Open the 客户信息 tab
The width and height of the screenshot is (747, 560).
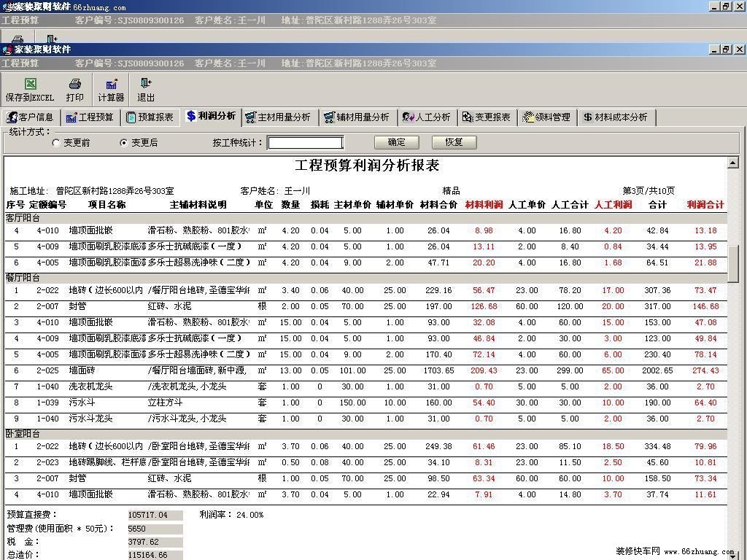[x=30, y=117]
